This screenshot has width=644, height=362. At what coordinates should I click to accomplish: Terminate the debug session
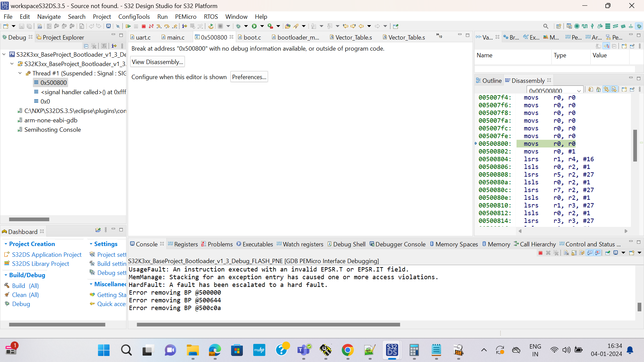(x=144, y=26)
